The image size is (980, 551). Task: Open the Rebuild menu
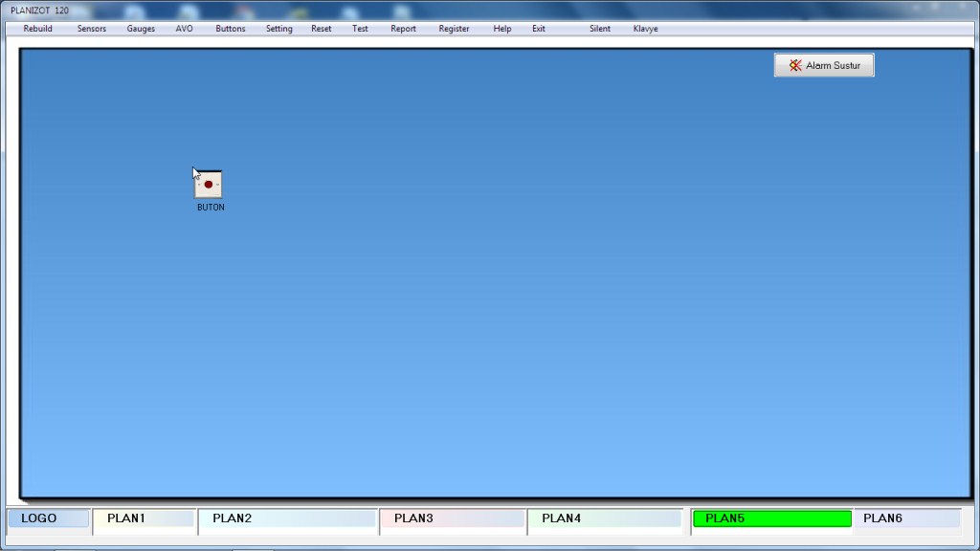coord(38,29)
